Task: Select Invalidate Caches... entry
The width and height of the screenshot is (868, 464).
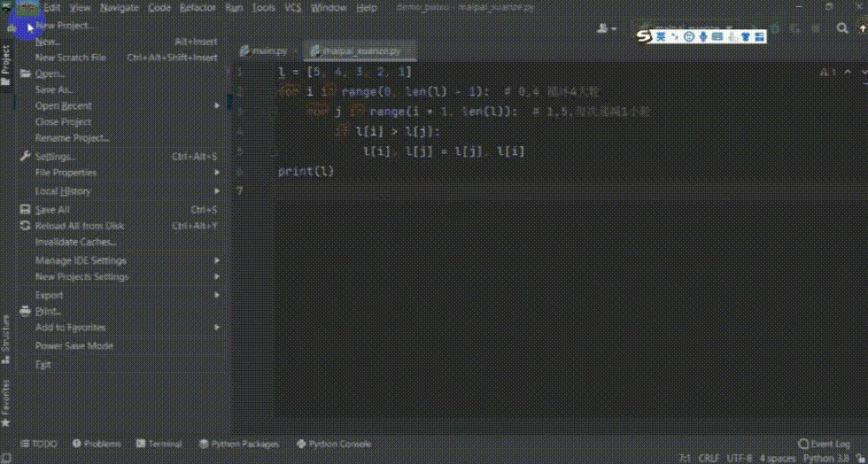Action: coord(75,242)
